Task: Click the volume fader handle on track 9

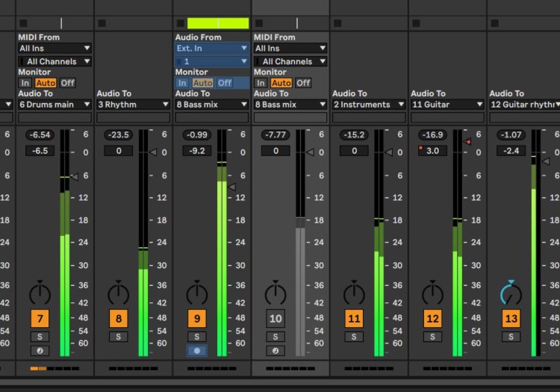Action: point(231,187)
